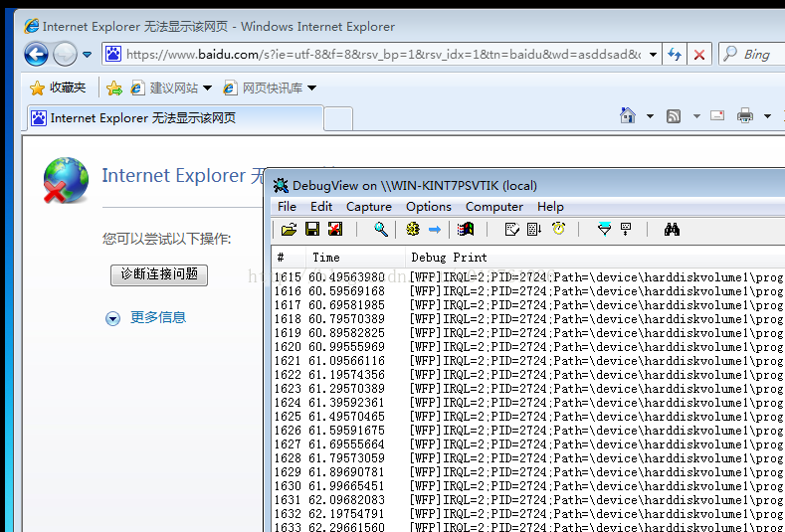Go back with Internet Explorer's Back button
This screenshot has width=785, height=532.
(x=36, y=54)
